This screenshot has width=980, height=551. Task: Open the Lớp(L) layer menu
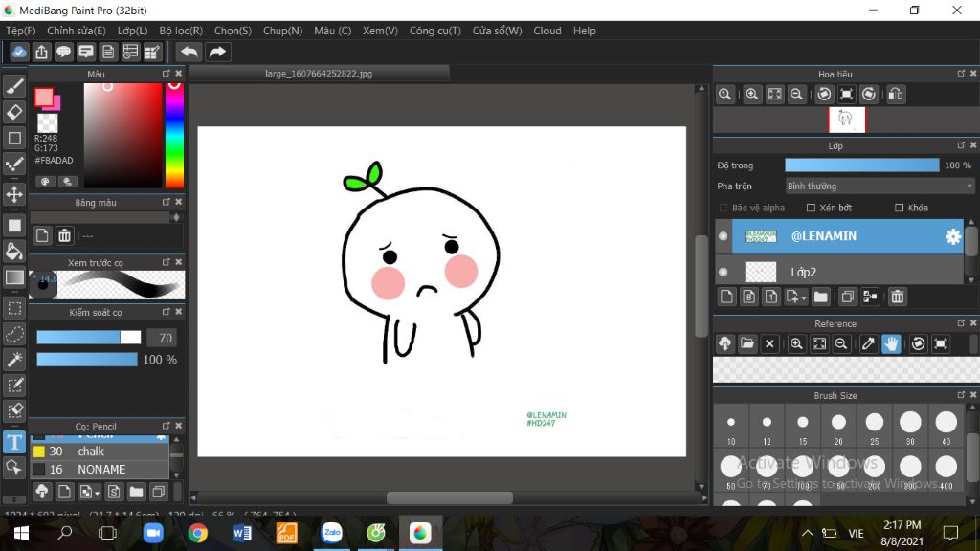pyautogui.click(x=132, y=31)
